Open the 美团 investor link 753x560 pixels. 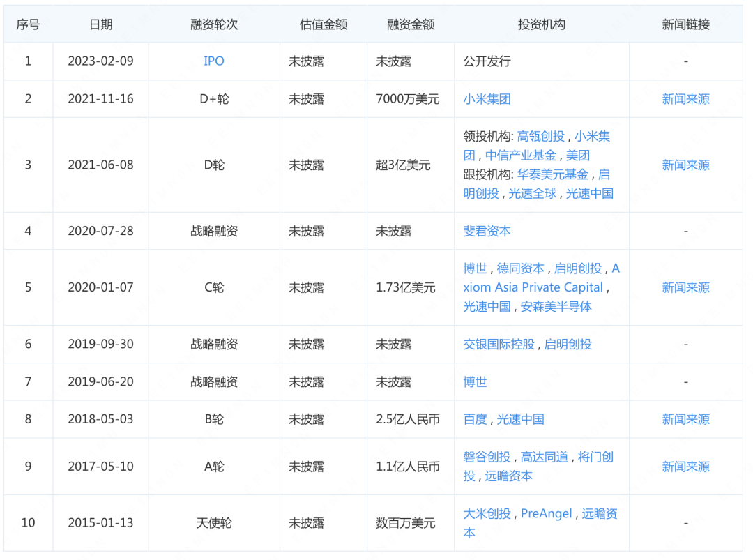[x=577, y=155]
